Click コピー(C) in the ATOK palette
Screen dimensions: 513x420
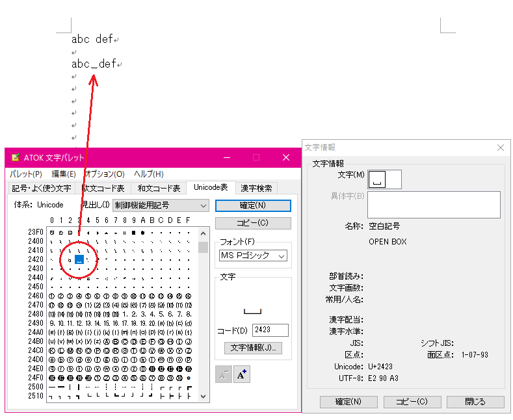[253, 223]
